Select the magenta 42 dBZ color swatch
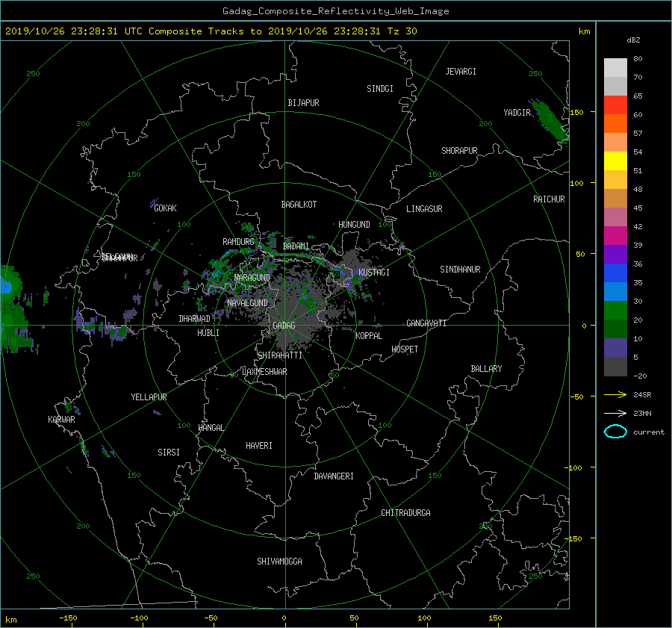672x628 pixels. [x=615, y=235]
